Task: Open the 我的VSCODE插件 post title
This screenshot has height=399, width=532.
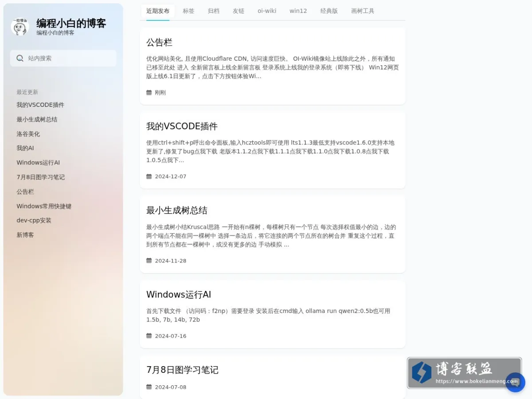Action: 182,126
